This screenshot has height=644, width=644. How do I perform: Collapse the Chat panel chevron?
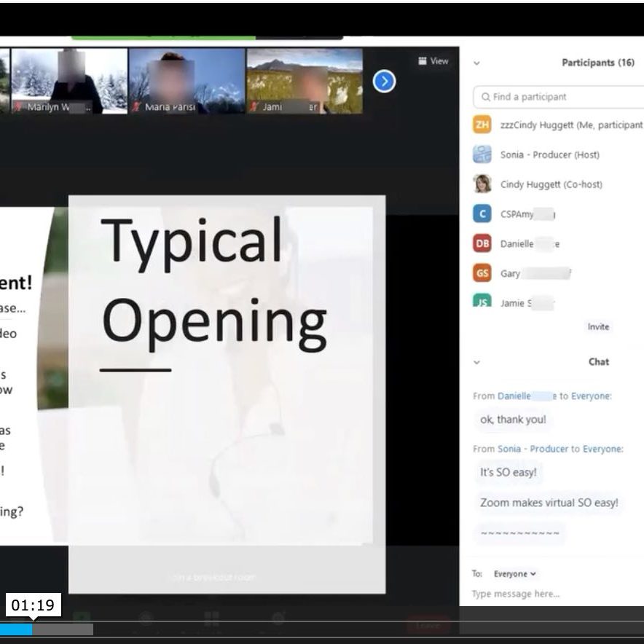(476, 362)
